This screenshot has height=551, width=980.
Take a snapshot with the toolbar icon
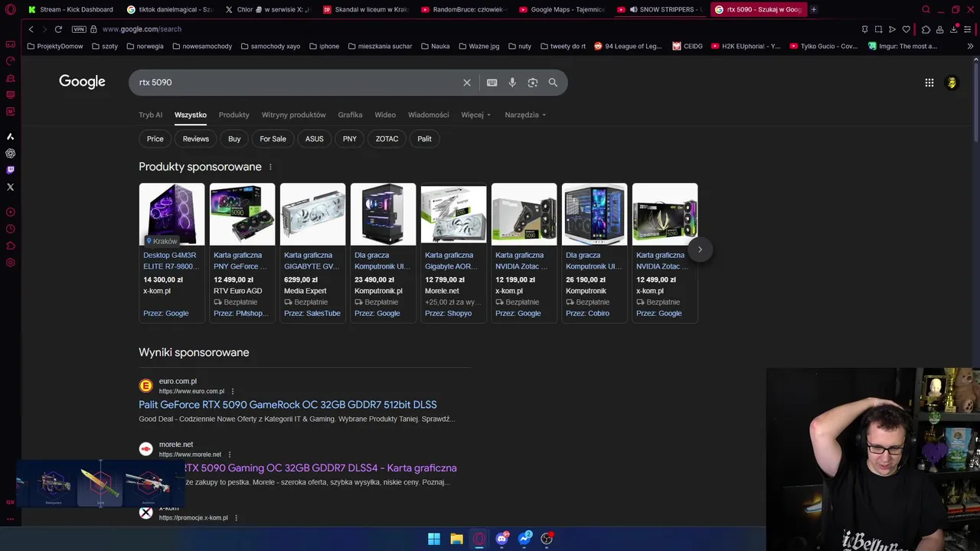(x=878, y=29)
